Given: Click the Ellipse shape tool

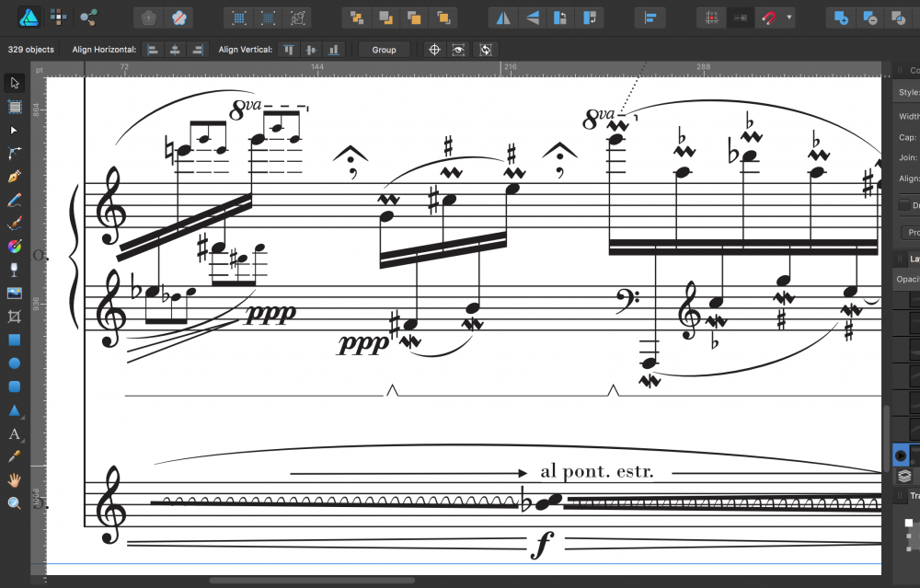Looking at the screenshot, I should click(14, 363).
